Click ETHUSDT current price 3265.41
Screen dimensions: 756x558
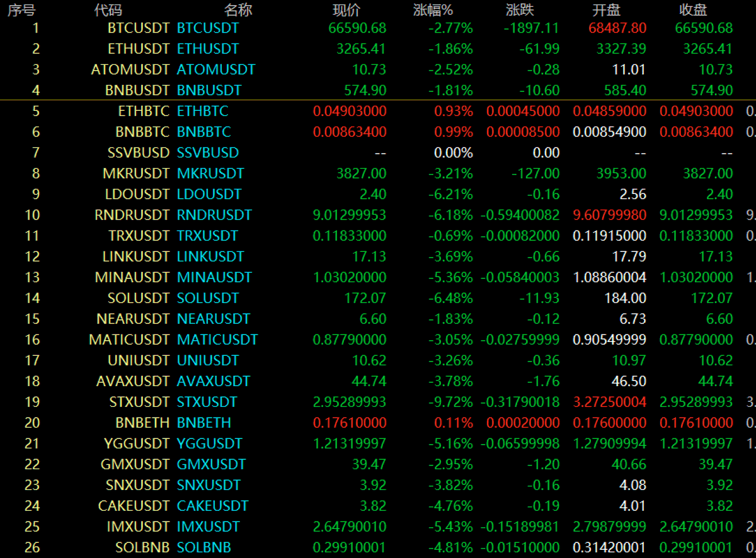point(361,48)
